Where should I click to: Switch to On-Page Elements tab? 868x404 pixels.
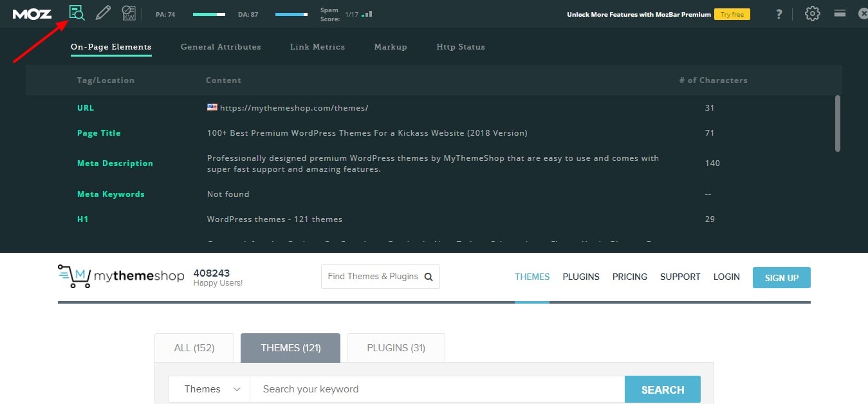[x=111, y=47]
